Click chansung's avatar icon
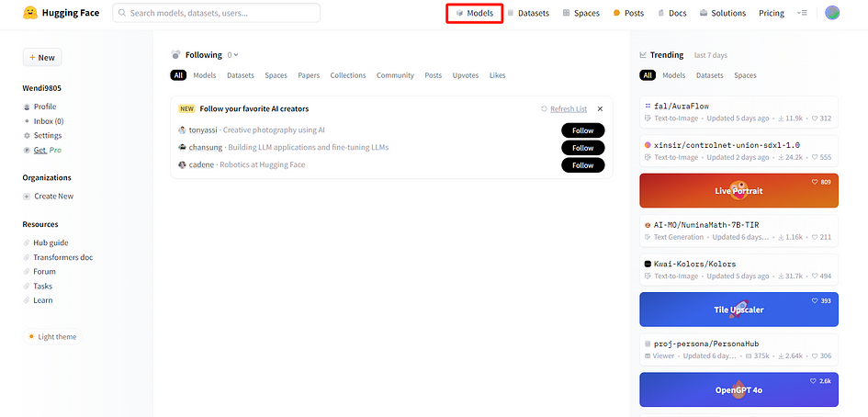This screenshot has height=417, width=868. coord(182,148)
